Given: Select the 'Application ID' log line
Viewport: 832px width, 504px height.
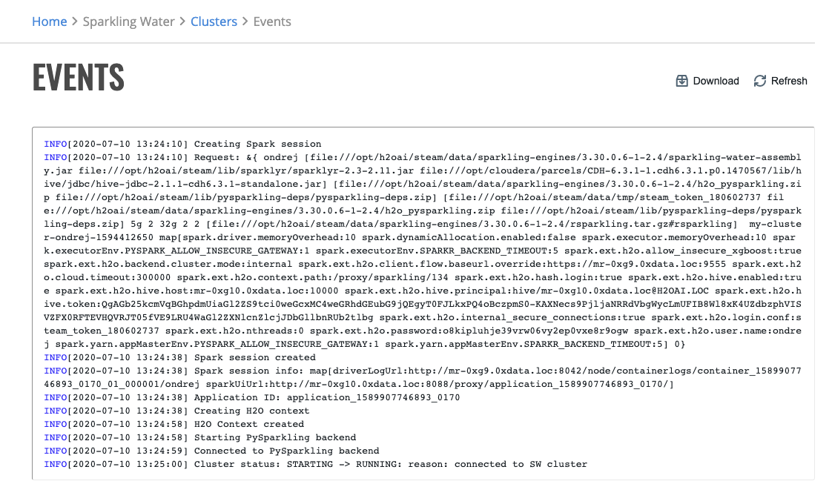Looking at the screenshot, I should pyautogui.click(x=252, y=398).
